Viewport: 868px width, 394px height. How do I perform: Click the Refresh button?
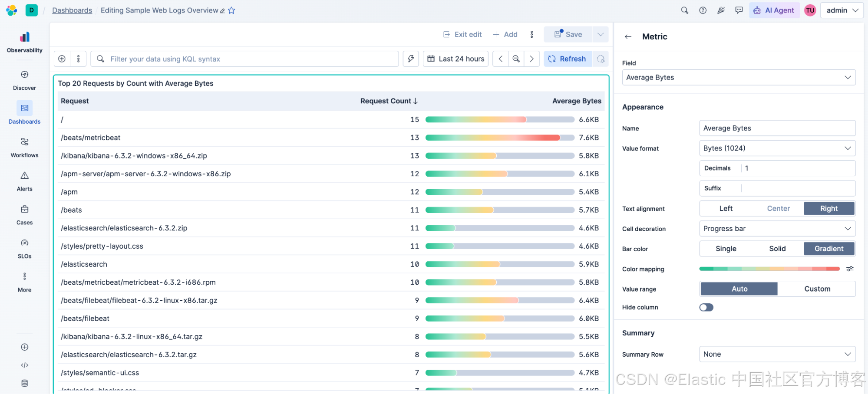pyautogui.click(x=568, y=59)
